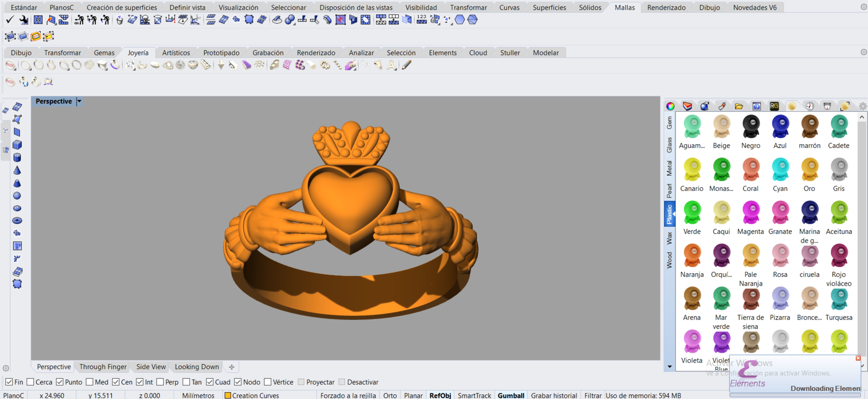Open the layers panel tab icon
Screen dimensions: 868x399
[687, 106]
